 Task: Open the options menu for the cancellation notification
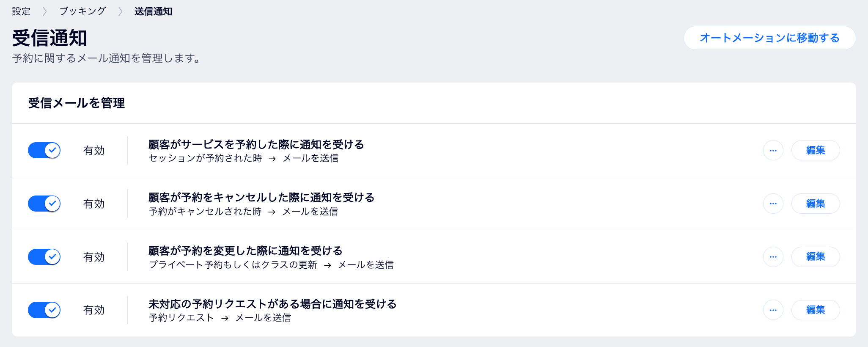coord(773,204)
